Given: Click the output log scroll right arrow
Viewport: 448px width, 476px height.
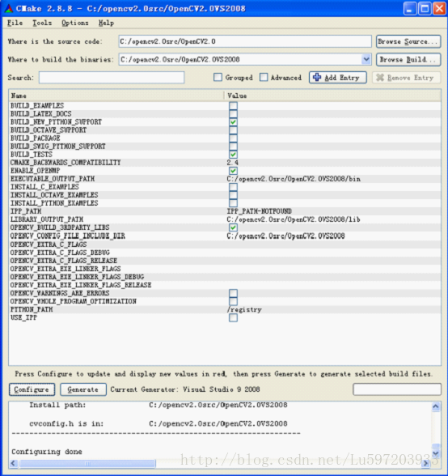Looking at the screenshot, I should click(x=425, y=463).
